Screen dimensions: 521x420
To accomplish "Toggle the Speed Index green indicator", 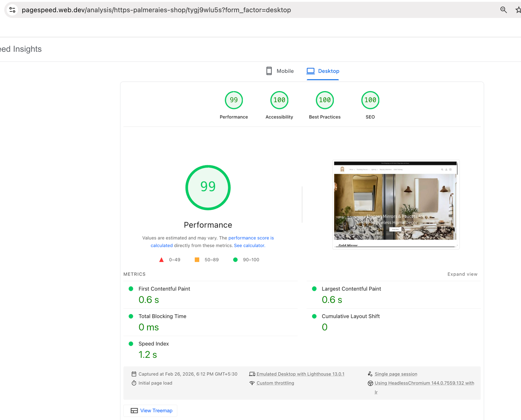I will coord(131,343).
